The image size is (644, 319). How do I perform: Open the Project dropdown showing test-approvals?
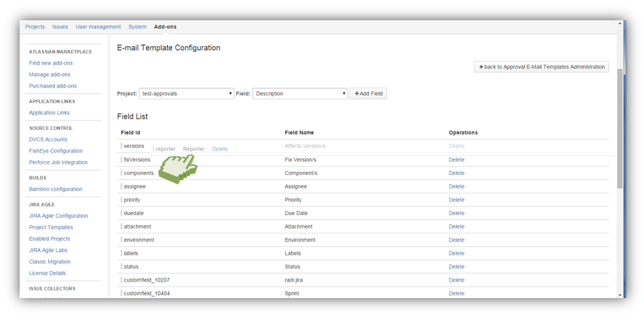(187, 94)
